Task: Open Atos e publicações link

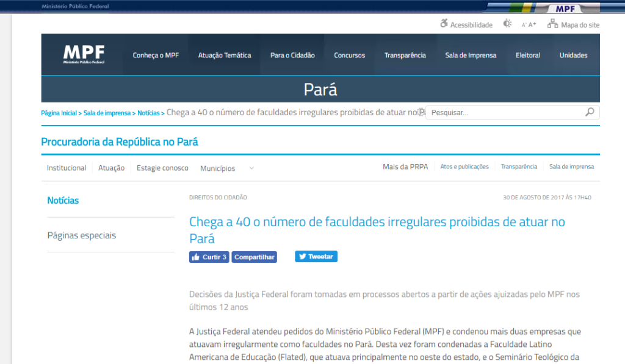Action: (x=464, y=167)
